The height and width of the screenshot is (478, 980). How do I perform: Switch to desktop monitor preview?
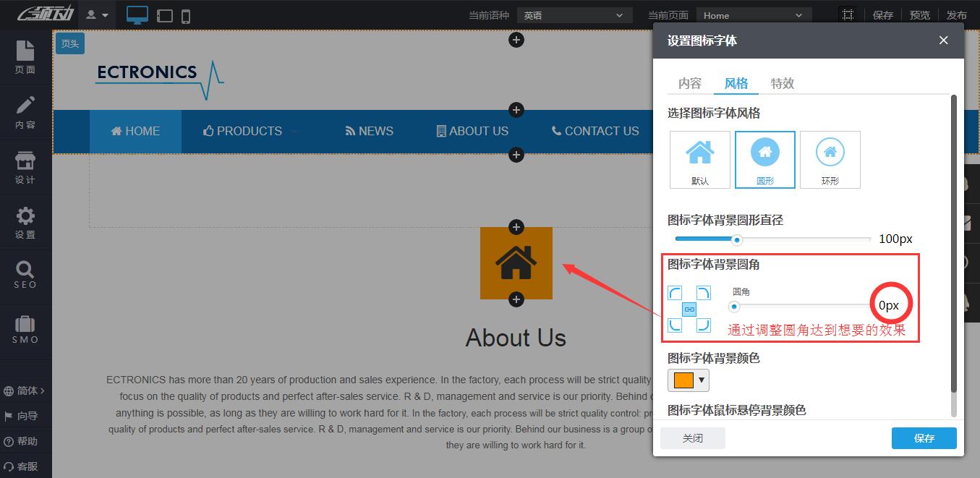click(137, 15)
